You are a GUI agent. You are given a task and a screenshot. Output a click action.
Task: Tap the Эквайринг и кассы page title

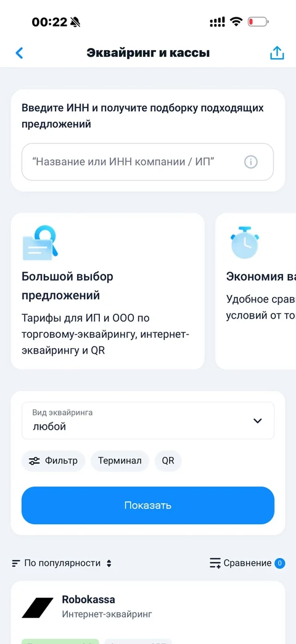148,53
